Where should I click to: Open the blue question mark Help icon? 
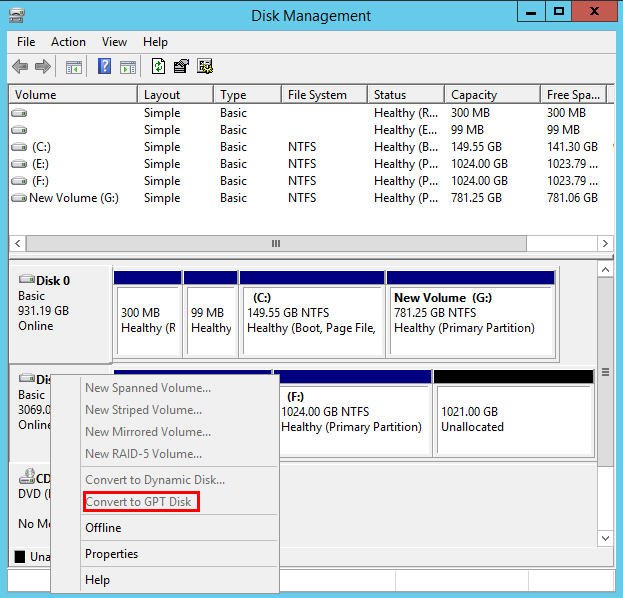[104, 66]
